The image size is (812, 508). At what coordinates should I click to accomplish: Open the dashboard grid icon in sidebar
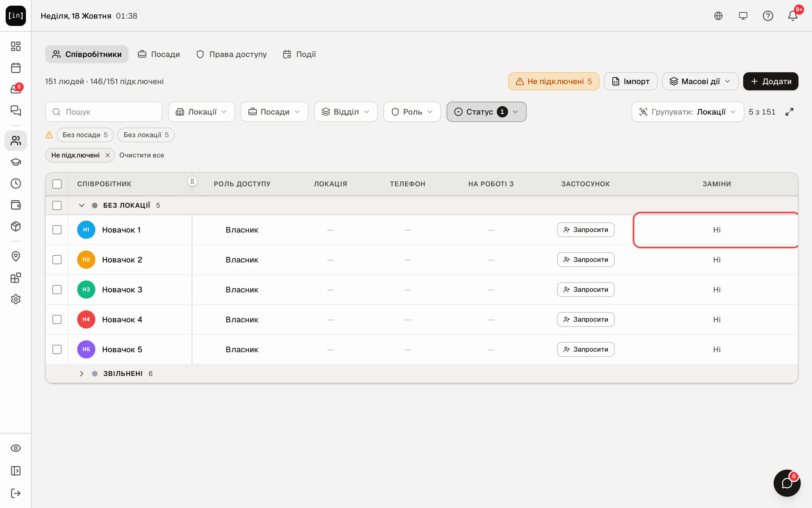[16, 46]
